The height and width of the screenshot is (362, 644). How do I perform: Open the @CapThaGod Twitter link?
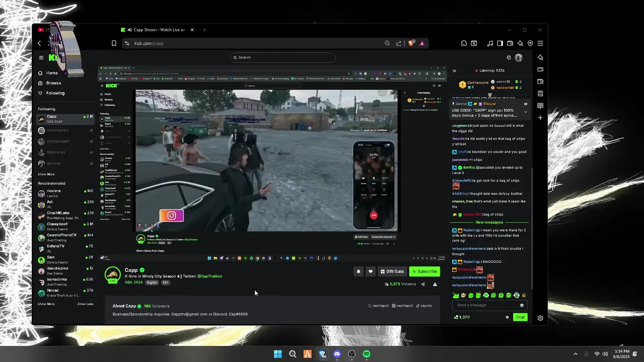point(210,276)
